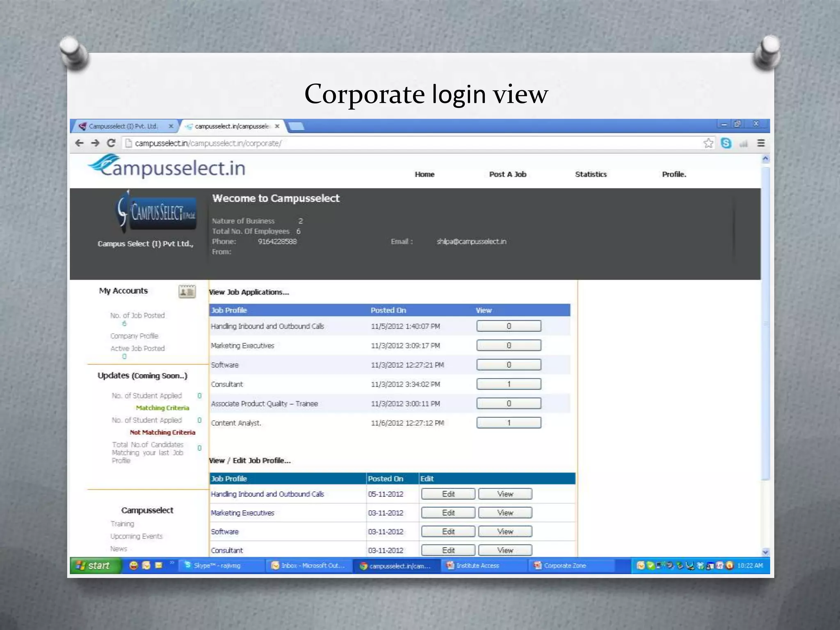Screen dimensions: 840x630
Task: Open the Profile menu item
Action: (x=674, y=174)
